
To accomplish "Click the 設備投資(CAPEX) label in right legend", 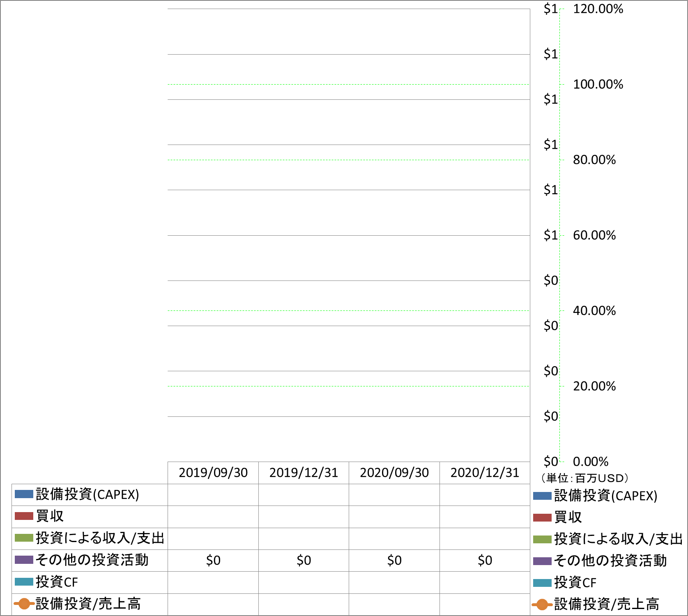I will click(606, 496).
